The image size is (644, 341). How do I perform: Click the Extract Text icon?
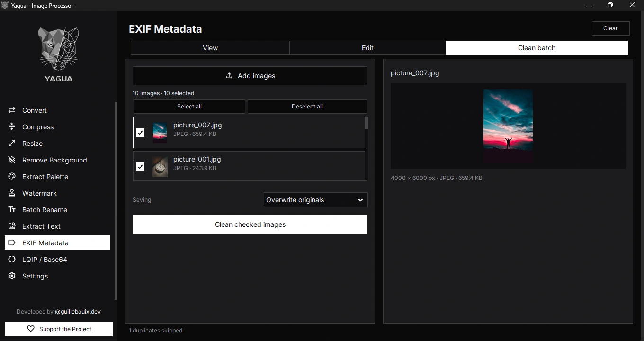coord(12,226)
